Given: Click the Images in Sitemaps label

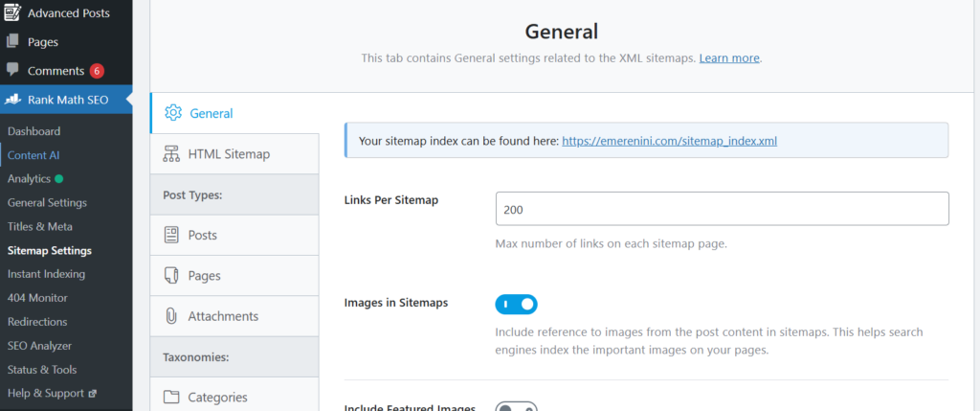Looking at the screenshot, I should coord(396,303).
